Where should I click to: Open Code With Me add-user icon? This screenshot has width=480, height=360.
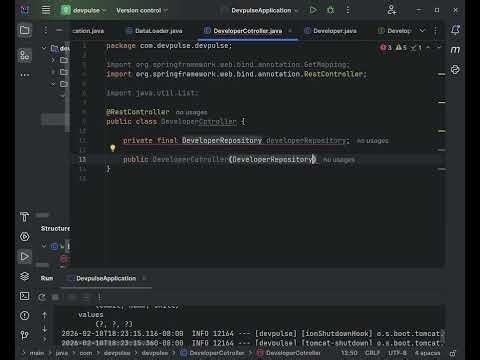392,10
